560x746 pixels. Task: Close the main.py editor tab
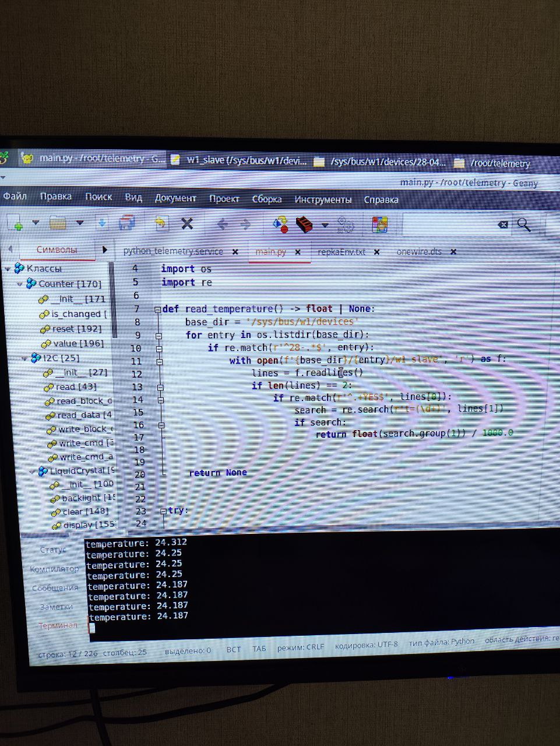(298, 252)
